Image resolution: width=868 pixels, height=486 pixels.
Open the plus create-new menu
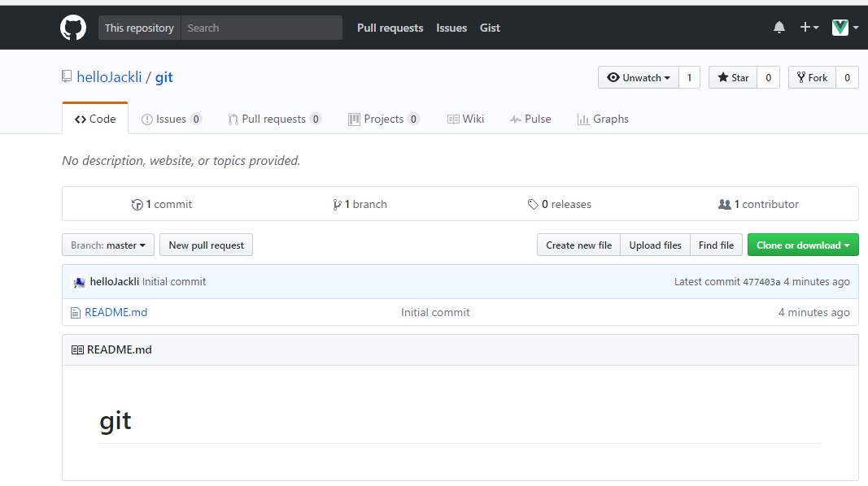tap(809, 27)
